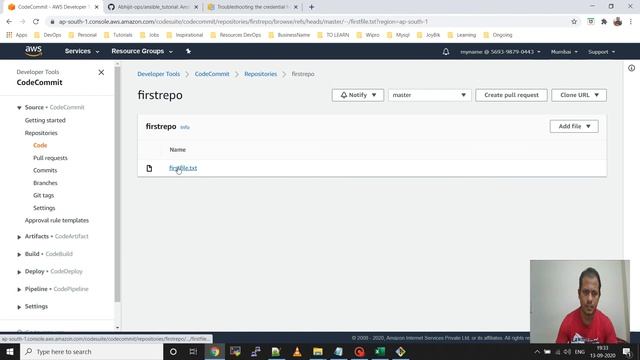Open the info panel icon at right edge
Screen dimensions: 640x360
point(631,68)
